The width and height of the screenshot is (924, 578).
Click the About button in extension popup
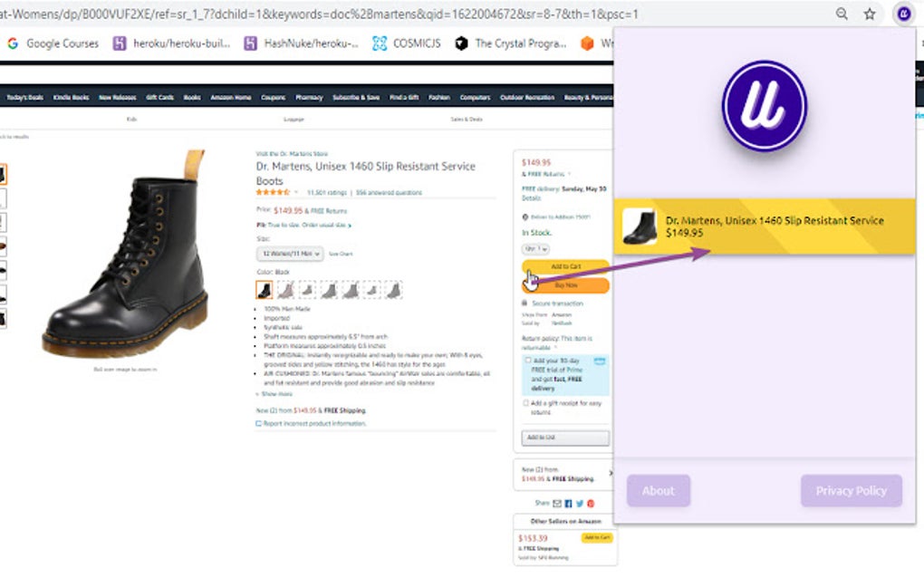[x=659, y=491]
